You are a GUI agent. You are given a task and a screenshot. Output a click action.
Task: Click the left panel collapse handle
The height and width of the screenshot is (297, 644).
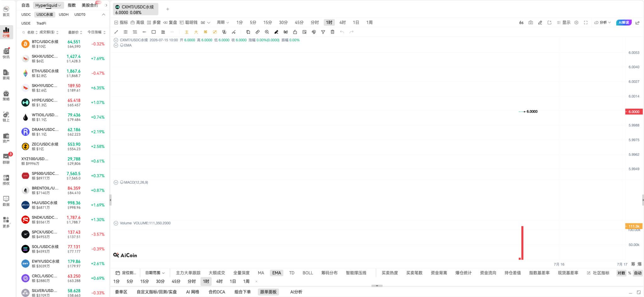point(110,200)
